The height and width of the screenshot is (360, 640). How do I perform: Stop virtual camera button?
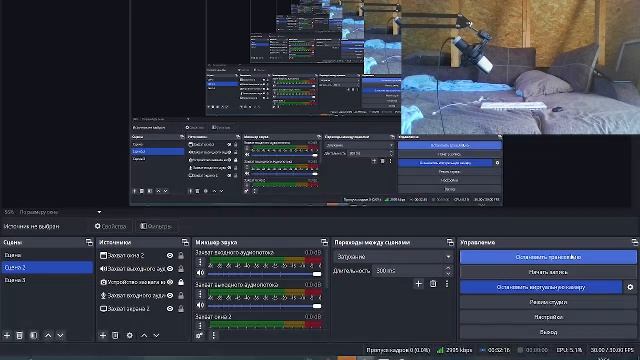click(x=541, y=287)
